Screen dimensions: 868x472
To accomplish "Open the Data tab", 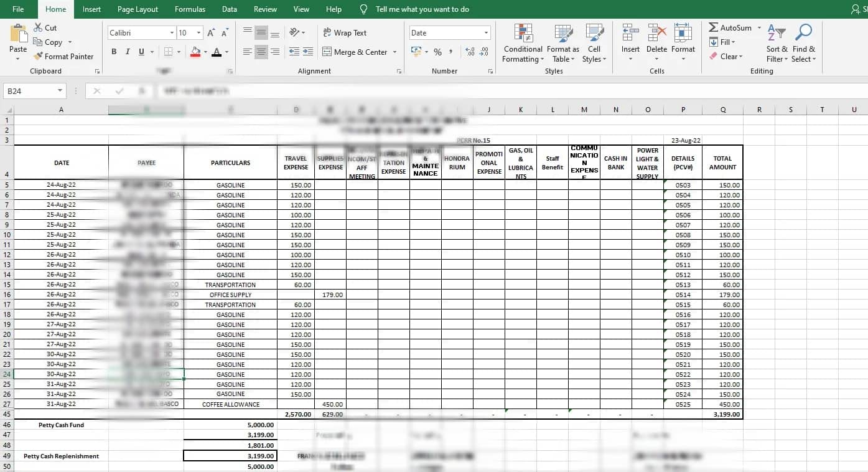I will [x=229, y=9].
